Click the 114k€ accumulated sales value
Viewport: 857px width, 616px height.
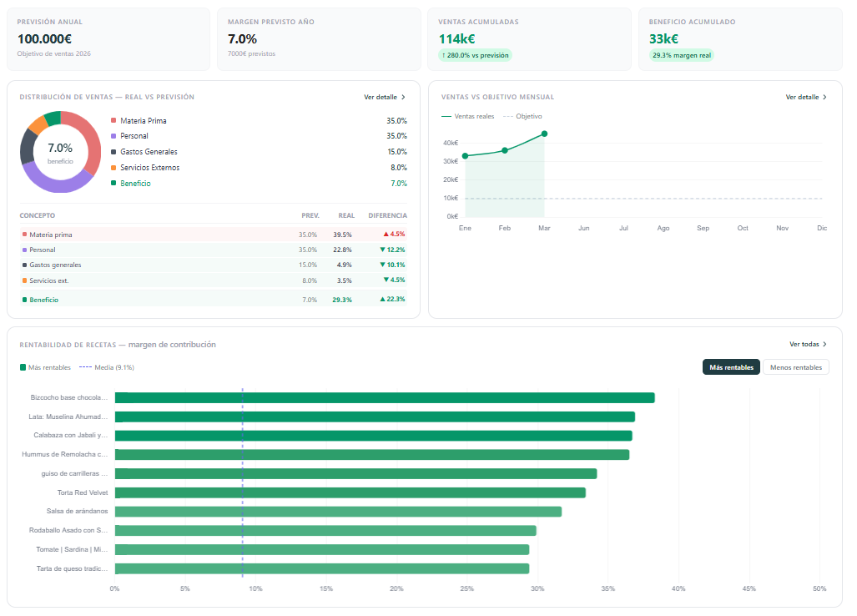(x=457, y=38)
